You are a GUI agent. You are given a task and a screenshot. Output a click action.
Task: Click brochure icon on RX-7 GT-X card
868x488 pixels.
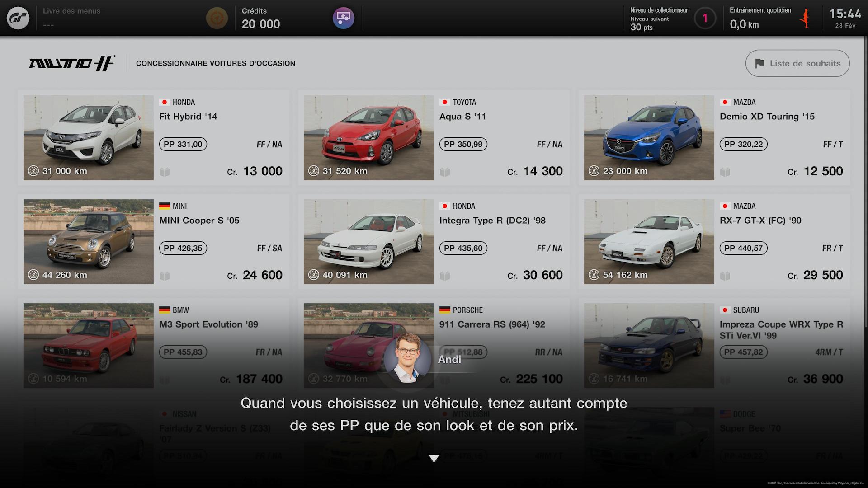pyautogui.click(x=725, y=276)
